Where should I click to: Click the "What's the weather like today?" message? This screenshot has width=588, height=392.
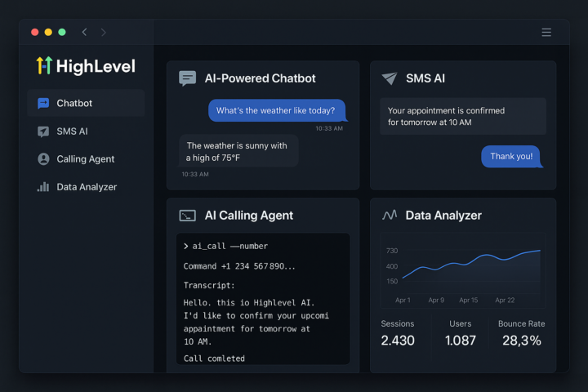pos(276,111)
